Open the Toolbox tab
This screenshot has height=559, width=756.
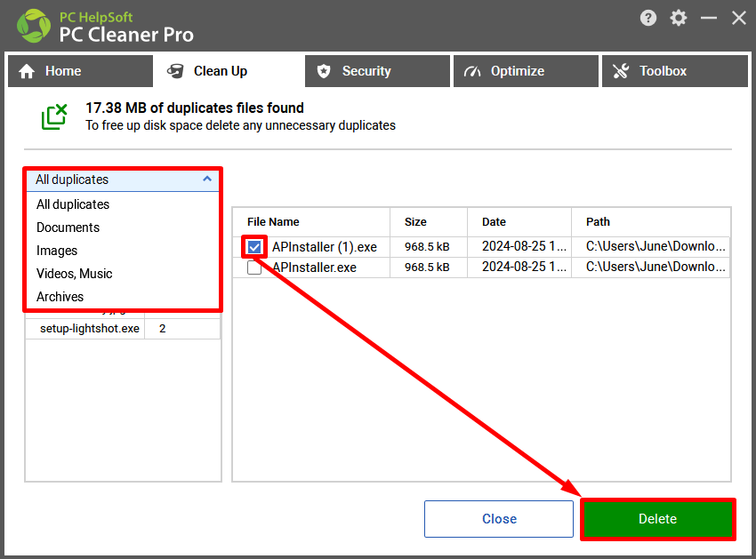[674, 71]
